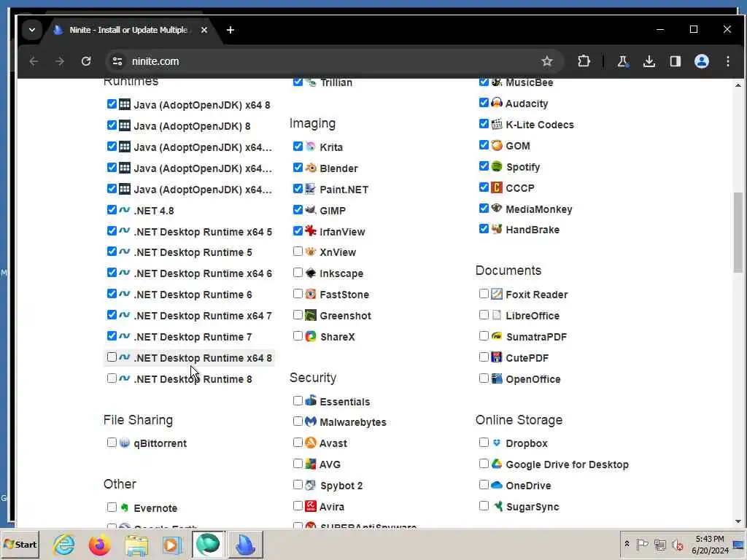The height and width of the screenshot is (560, 747).
Task: Click the HandBrake icon
Action: click(x=496, y=229)
